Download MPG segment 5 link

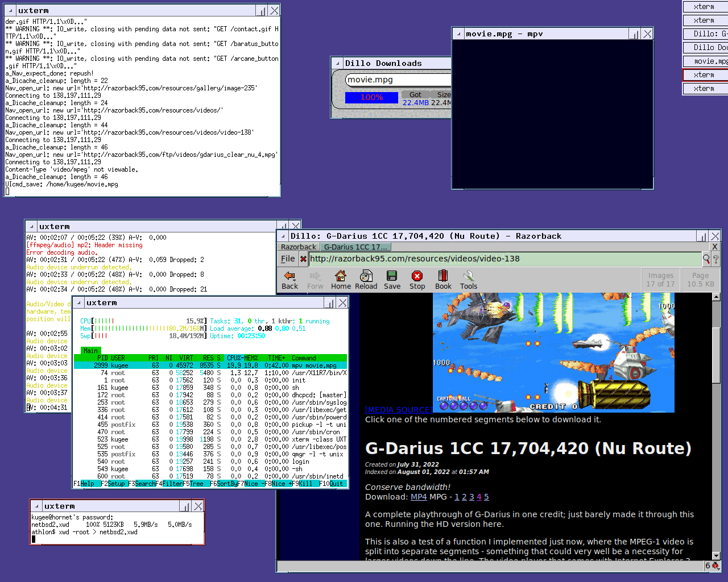486,497
